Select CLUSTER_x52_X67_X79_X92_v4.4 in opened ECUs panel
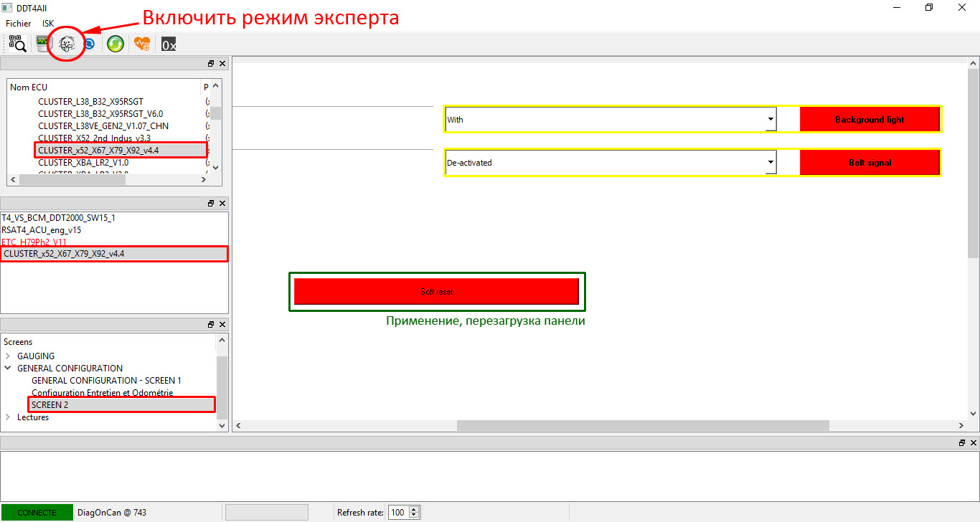 coord(114,254)
